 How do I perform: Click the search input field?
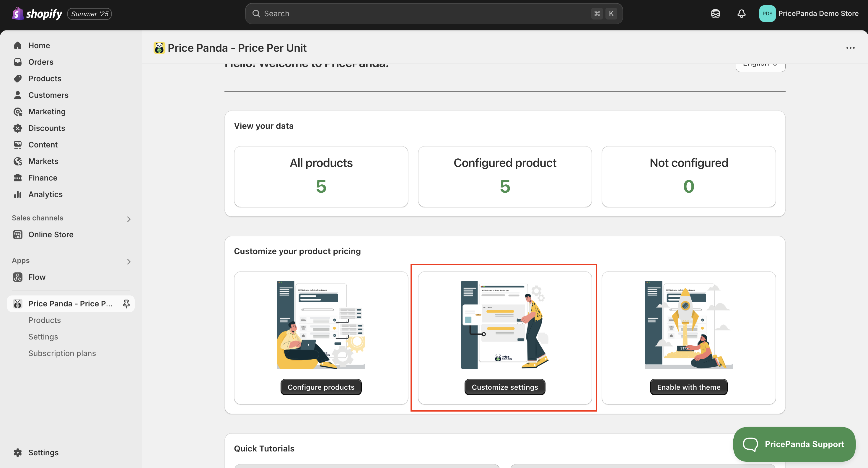(434, 14)
